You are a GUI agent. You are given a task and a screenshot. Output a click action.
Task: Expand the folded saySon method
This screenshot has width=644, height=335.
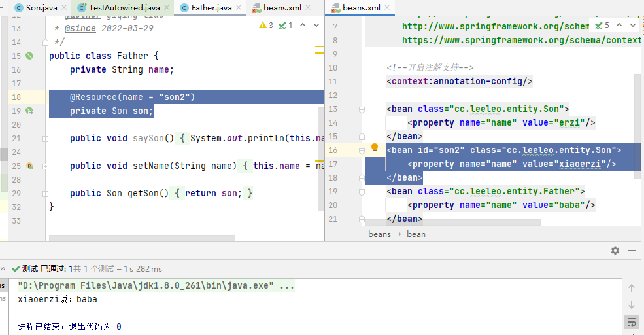point(45,139)
